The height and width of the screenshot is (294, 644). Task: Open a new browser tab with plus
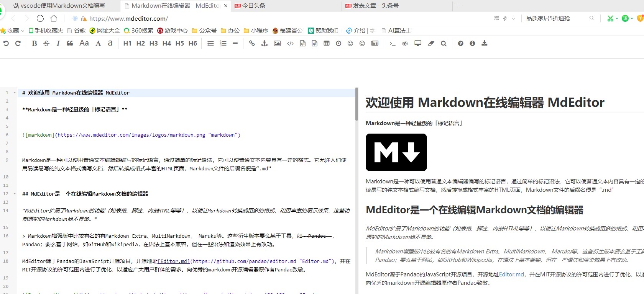click(459, 6)
